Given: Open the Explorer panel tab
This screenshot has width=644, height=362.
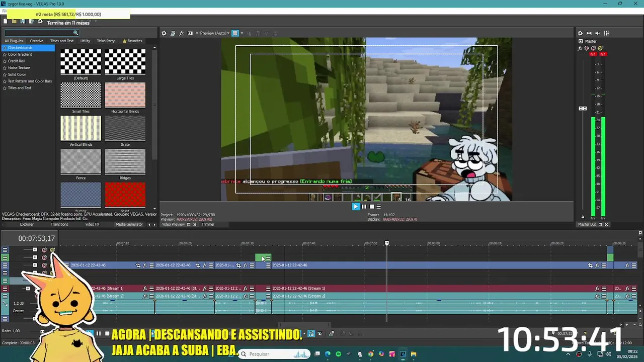Looking at the screenshot, I should 27,224.
